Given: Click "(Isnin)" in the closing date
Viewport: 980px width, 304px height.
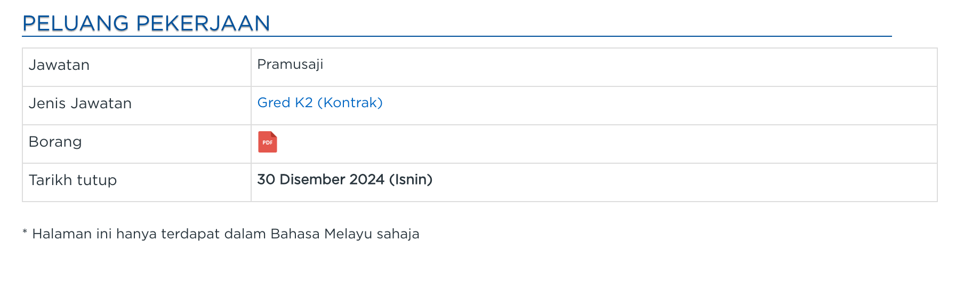Looking at the screenshot, I should 411,180.
